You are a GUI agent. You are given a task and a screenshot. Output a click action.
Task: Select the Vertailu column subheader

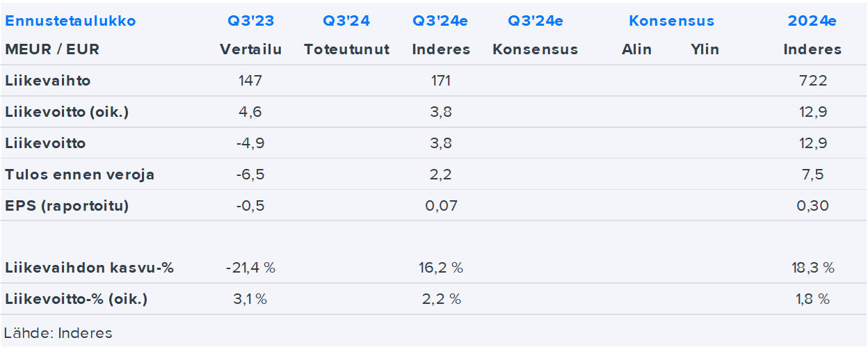pyautogui.click(x=250, y=49)
